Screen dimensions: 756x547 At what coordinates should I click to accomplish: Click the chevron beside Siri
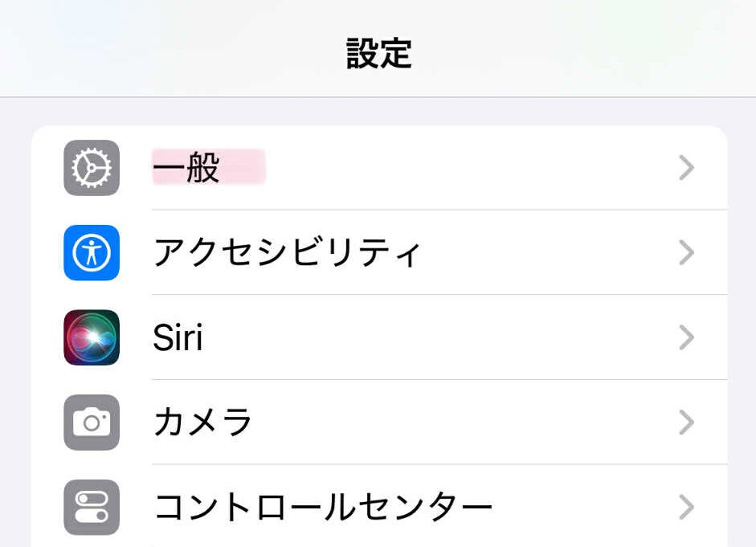pos(686,337)
